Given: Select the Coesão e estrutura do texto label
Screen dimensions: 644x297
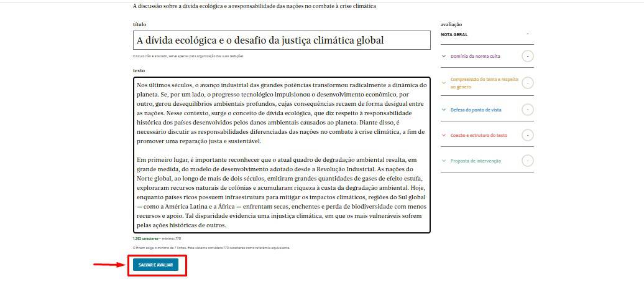Looking at the screenshot, I should pos(479,135).
